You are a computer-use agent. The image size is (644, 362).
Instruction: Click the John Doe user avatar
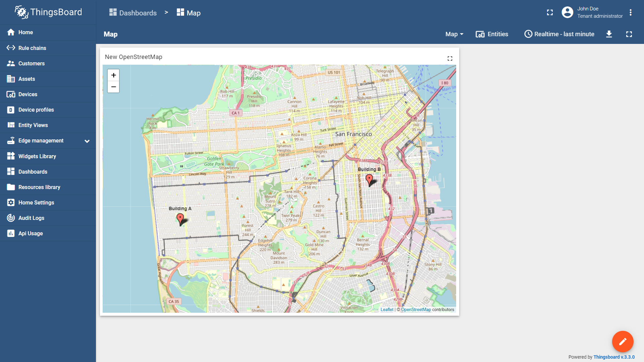click(x=567, y=12)
